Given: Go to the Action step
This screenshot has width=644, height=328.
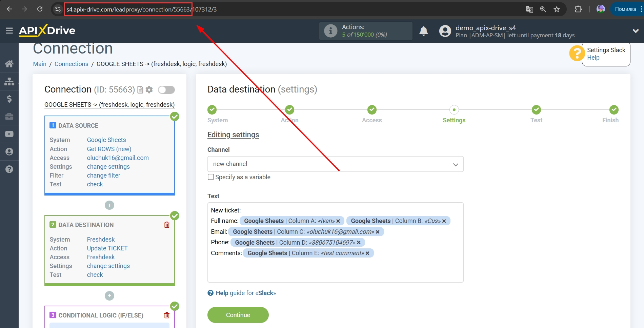Looking at the screenshot, I should tap(289, 110).
